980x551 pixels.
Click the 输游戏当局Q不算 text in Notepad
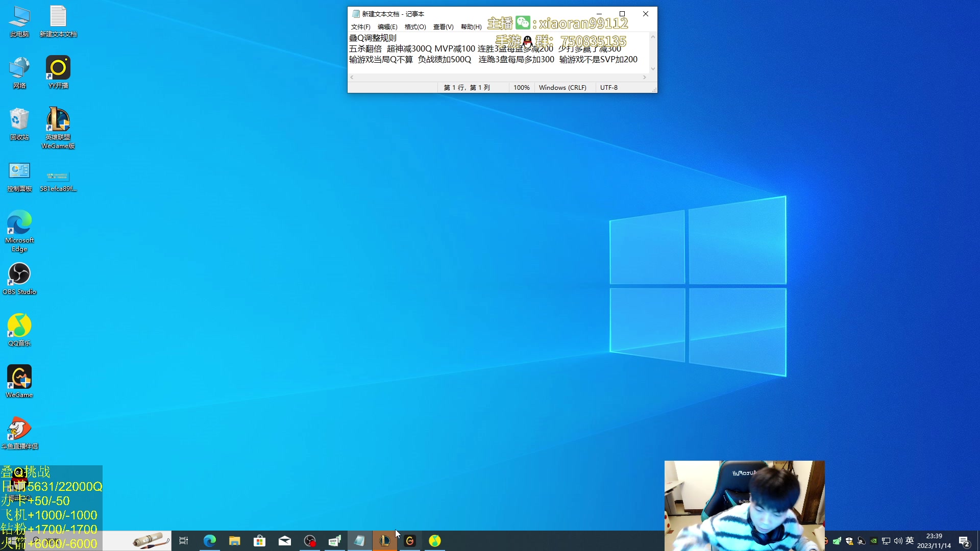click(x=381, y=59)
